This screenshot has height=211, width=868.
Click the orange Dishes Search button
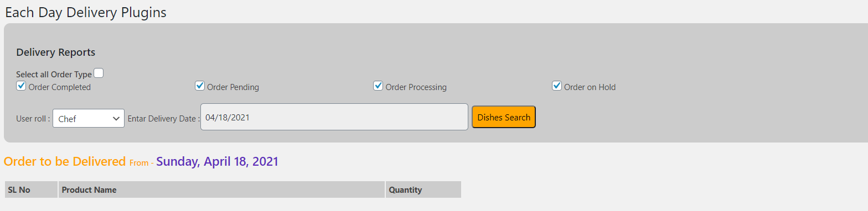(x=504, y=117)
